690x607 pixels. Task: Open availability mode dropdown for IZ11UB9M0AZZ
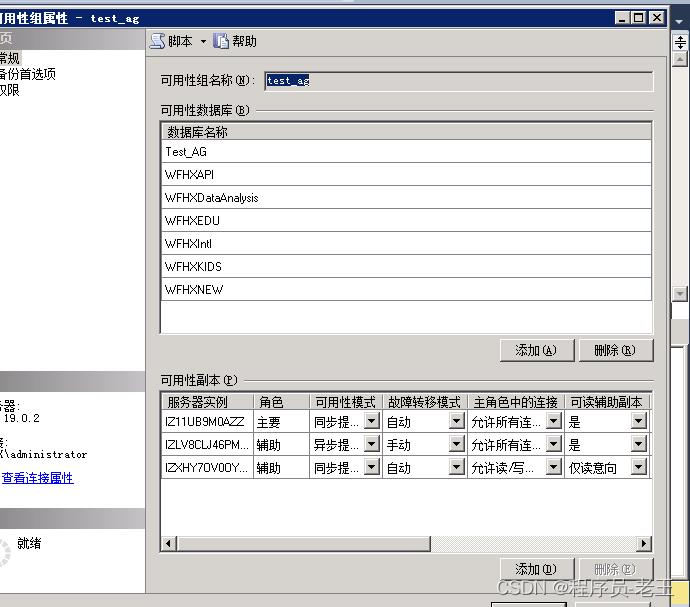coord(371,422)
